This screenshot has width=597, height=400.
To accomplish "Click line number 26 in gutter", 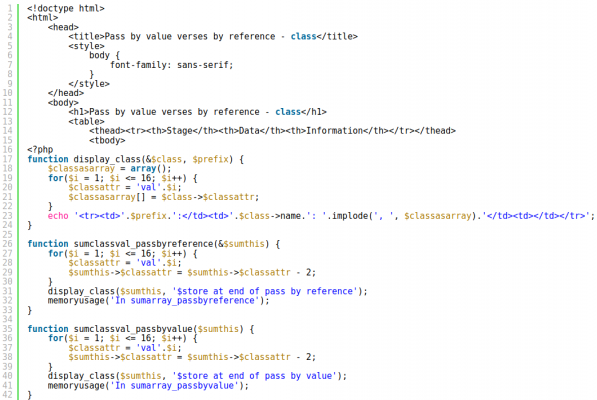I will [x=8, y=244].
